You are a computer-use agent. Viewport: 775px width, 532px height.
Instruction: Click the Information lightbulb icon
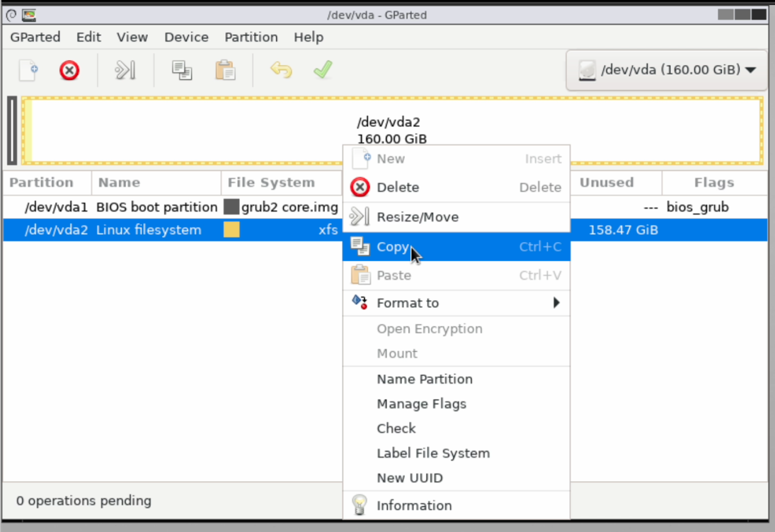pos(359,505)
